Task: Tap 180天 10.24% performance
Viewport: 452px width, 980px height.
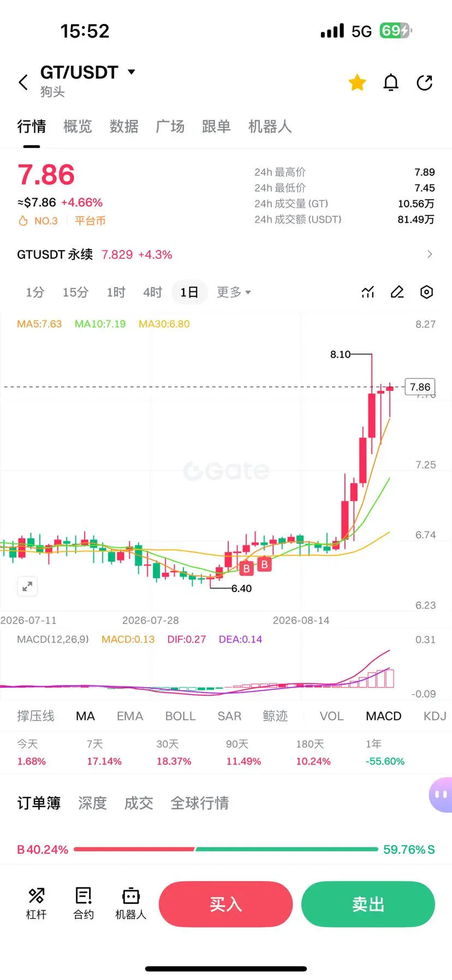Action: [x=313, y=752]
